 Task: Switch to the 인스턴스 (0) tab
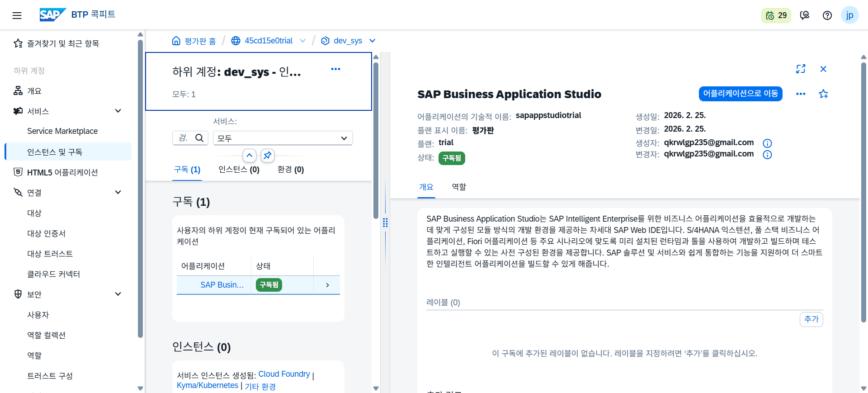coord(239,170)
